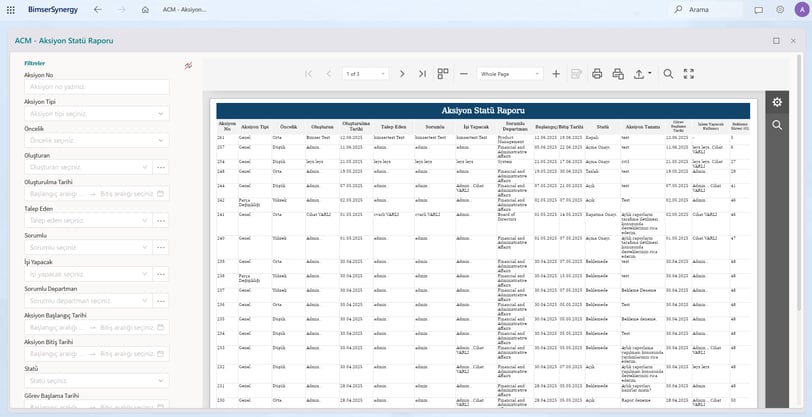Toggle multipage view mode icon

[x=443, y=74]
